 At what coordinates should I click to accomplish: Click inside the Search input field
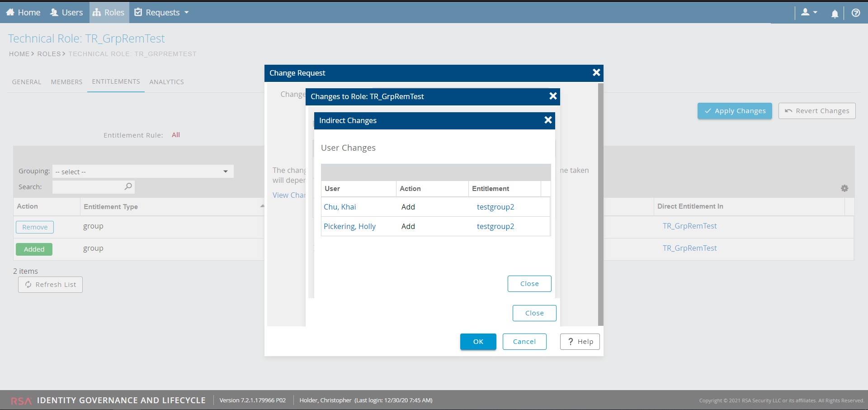[x=88, y=187]
